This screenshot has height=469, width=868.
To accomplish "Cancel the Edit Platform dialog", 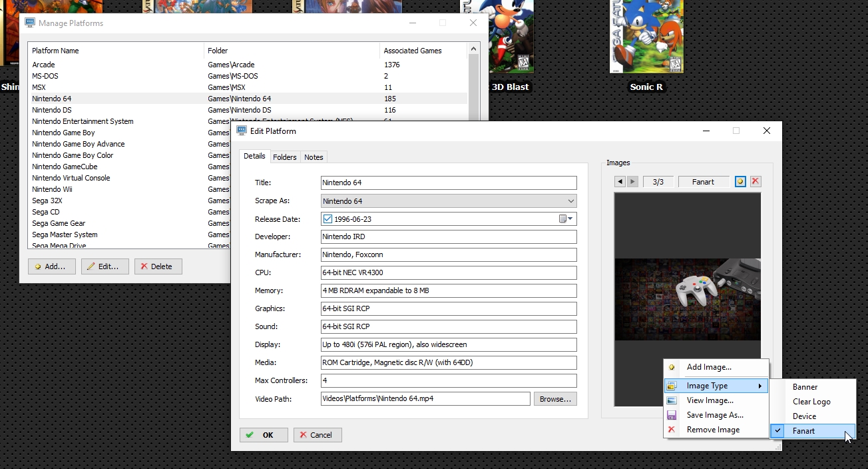I will [318, 435].
